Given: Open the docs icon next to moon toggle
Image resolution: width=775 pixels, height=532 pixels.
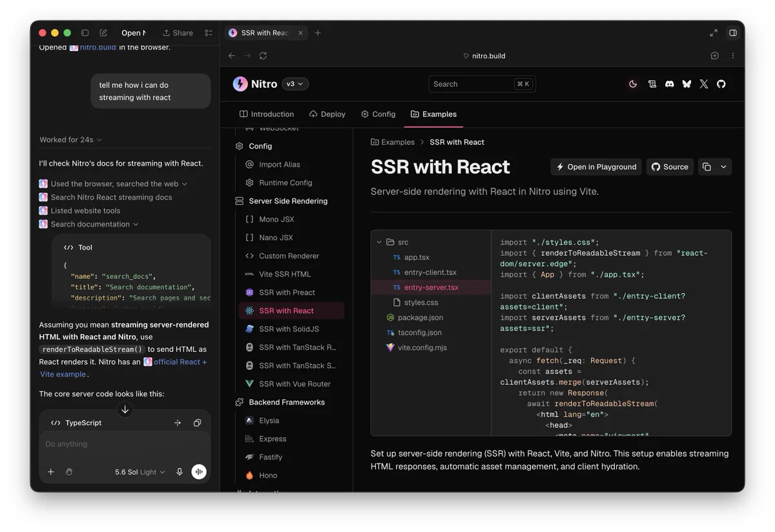Looking at the screenshot, I should click(x=652, y=84).
